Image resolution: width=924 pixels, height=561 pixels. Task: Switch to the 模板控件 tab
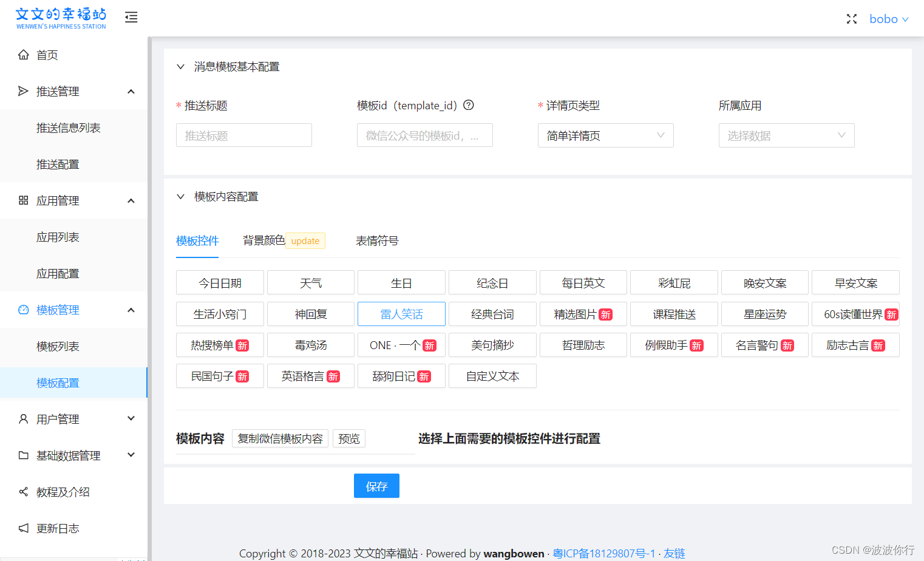pyautogui.click(x=197, y=241)
